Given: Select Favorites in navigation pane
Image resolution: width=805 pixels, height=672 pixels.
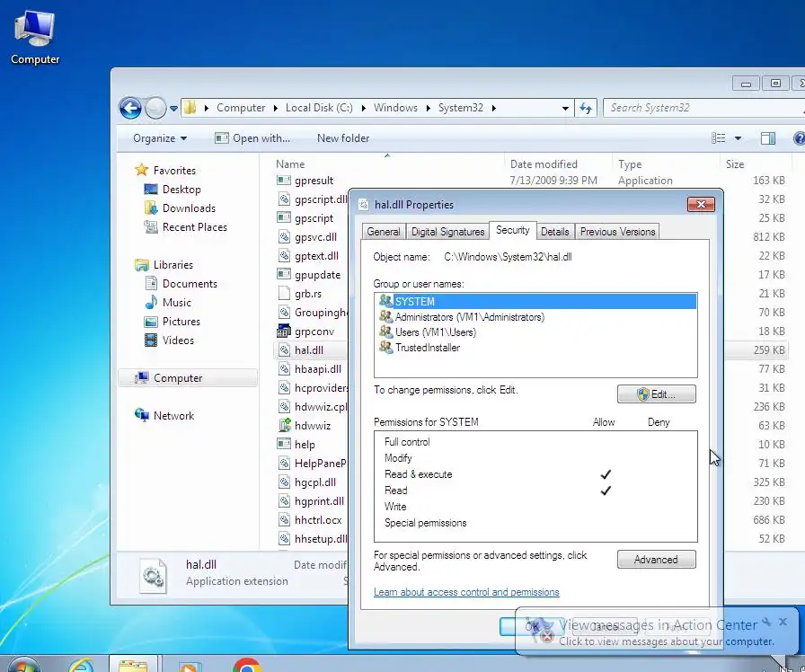Looking at the screenshot, I should pyautogui.click(x=174, y=171).
